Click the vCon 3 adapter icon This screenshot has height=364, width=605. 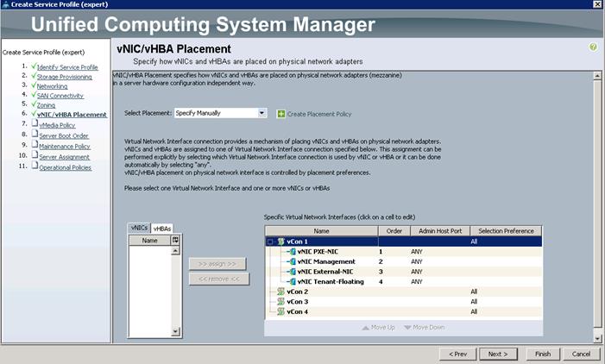coord(280,302)
